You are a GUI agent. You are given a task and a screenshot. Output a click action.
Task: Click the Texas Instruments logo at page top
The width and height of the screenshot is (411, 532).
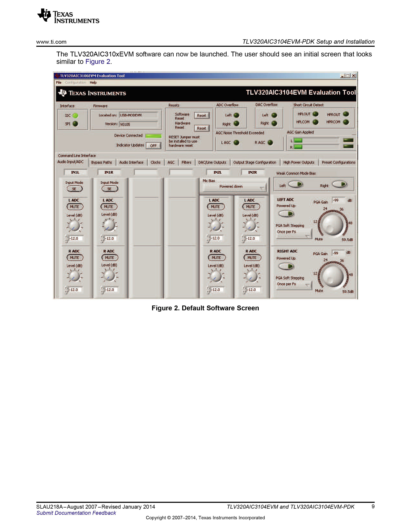click(68, 16)
